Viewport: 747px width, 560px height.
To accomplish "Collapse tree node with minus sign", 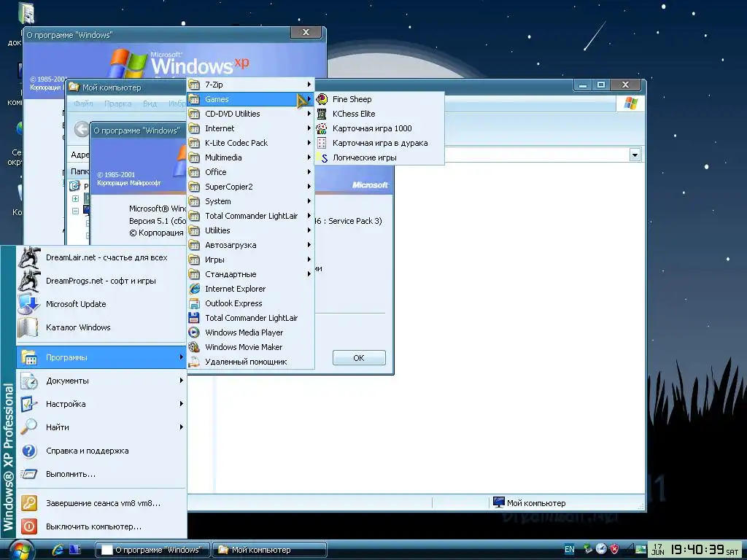I will 75,211.
